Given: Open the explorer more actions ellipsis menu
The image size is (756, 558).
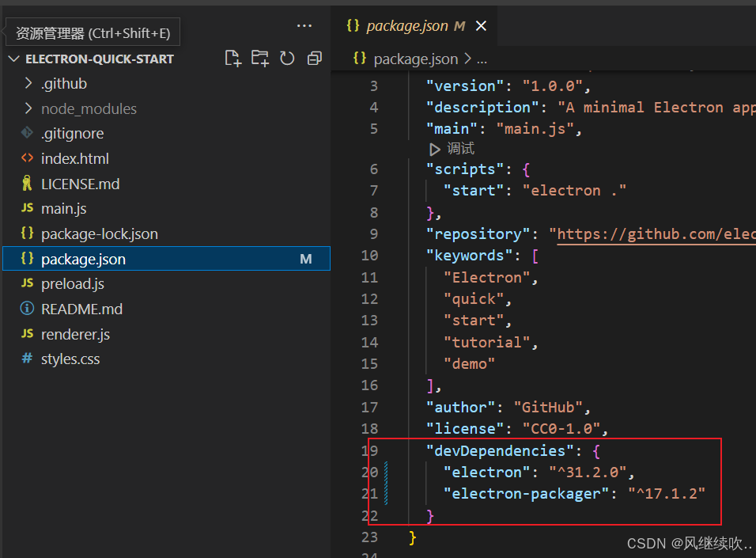Looking at the screenshot, I should [x=304, y=26].
